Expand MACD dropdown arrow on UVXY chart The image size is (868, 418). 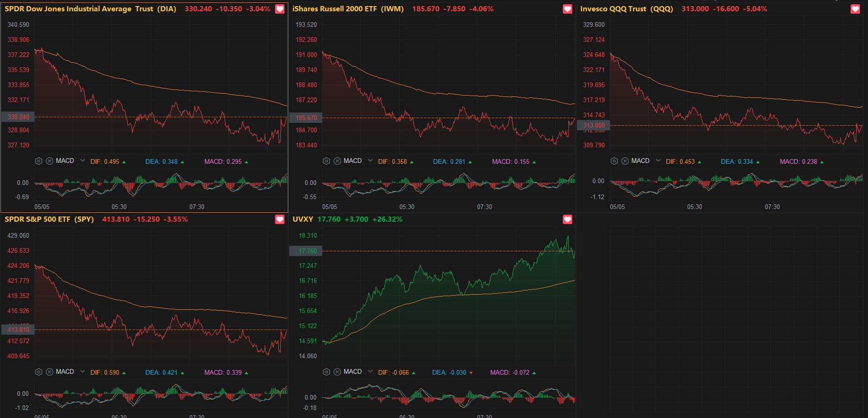[371, 371]
